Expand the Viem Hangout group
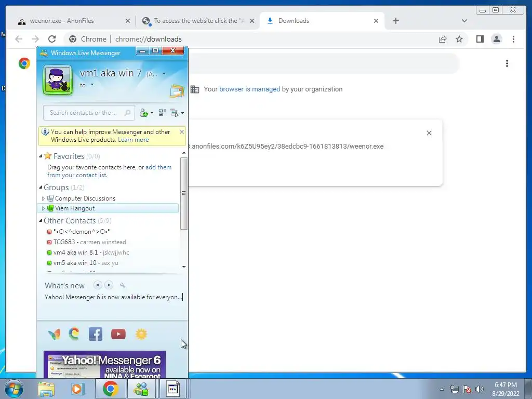This screenshot has height=399, width=532. [43, 208]
